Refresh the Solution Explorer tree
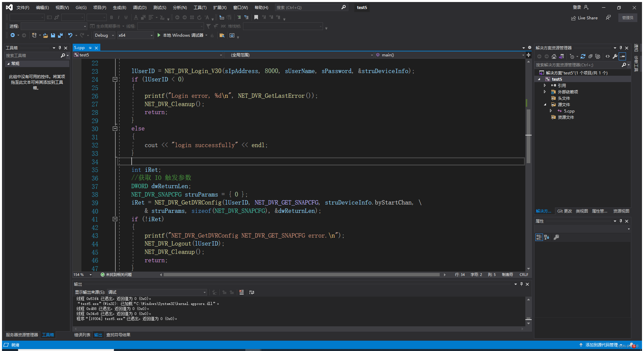 click(x=583, y=57)
